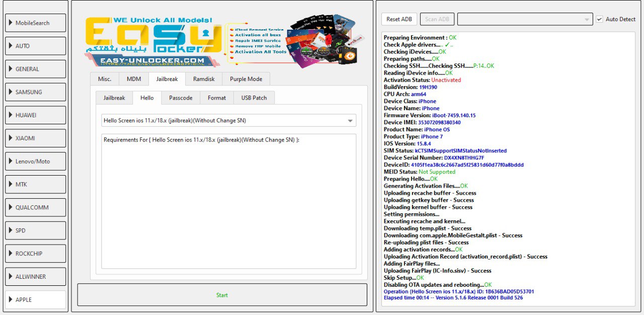Expand the QUALCOMM section
The image size is (644, 315).
point(36,207)
